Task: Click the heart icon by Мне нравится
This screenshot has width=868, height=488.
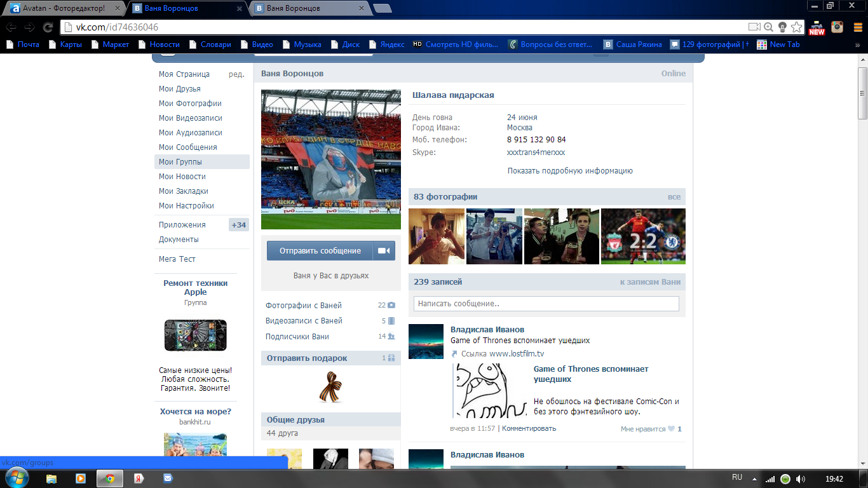Action: click(x=671, y=429)
